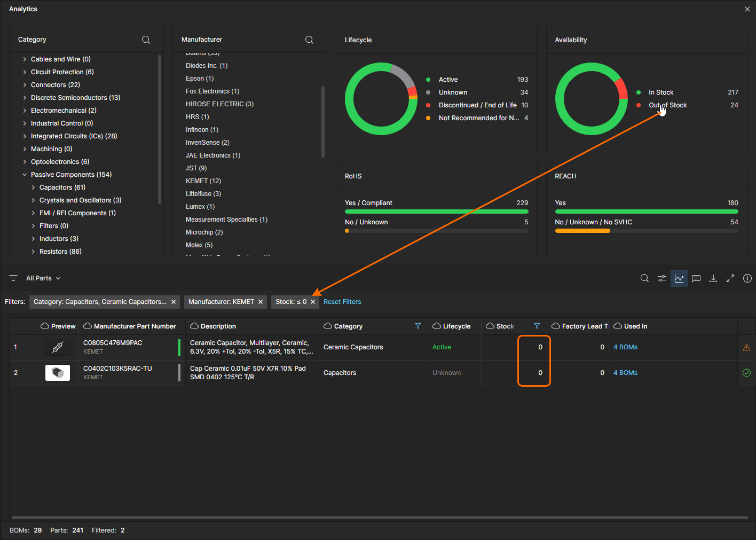This screenshot has height=540, width=756.
Task: Click the Category panel search icon
Action: tap(146, 40)
